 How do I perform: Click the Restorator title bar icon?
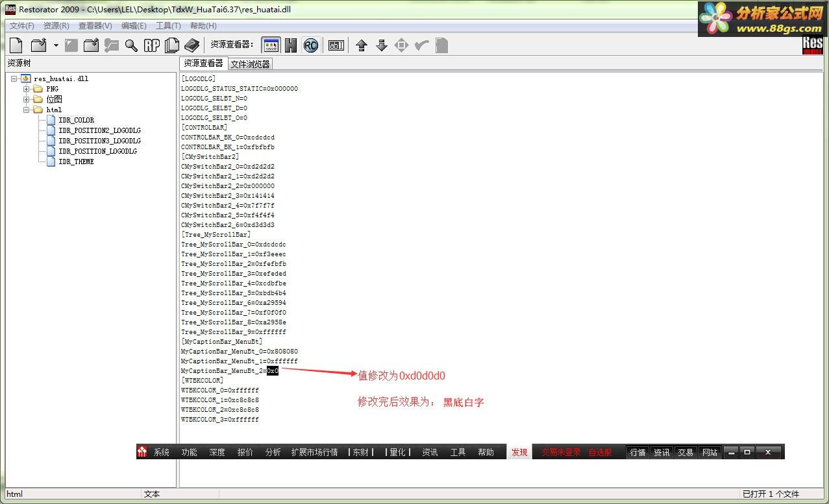click(x=10, y=9)
